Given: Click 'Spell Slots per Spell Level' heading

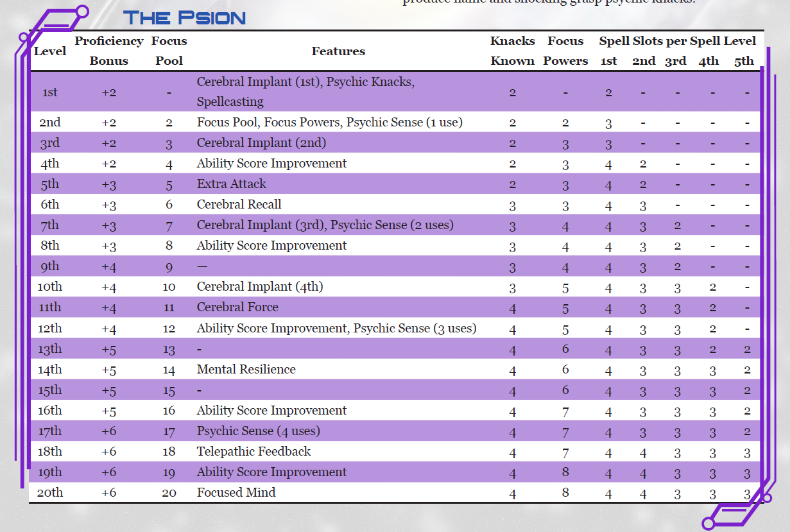Looking at the screenshot, I should pos(677,41).
